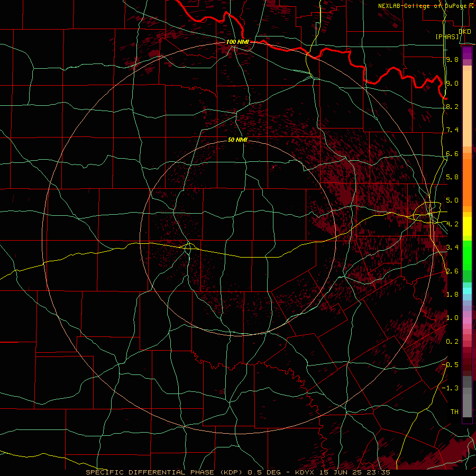Click the 2.6 value on color scale

point(452,271)
